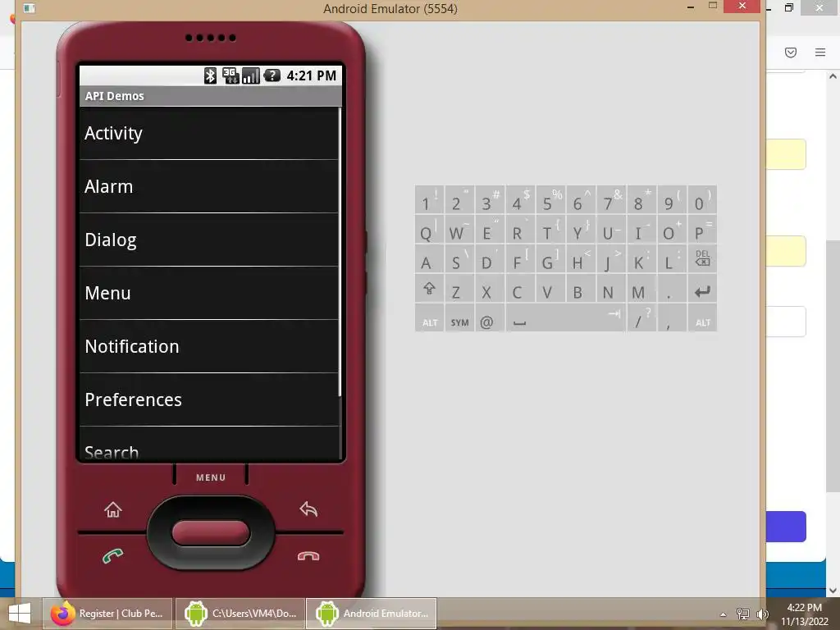The image size is (840, 630).
Task: Click the slash question mark key
Action: click(641, 318)
